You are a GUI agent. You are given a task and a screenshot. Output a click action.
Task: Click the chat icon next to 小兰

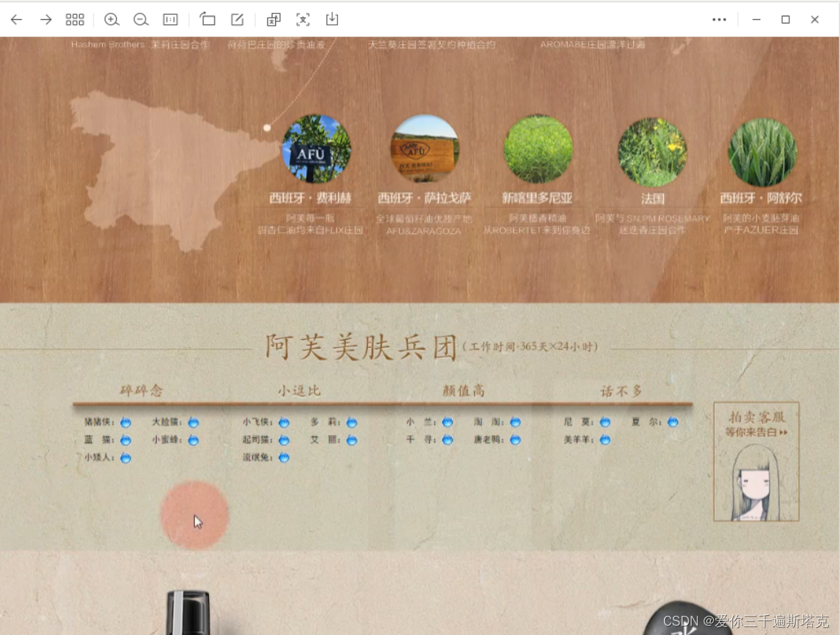click(448, 423)
